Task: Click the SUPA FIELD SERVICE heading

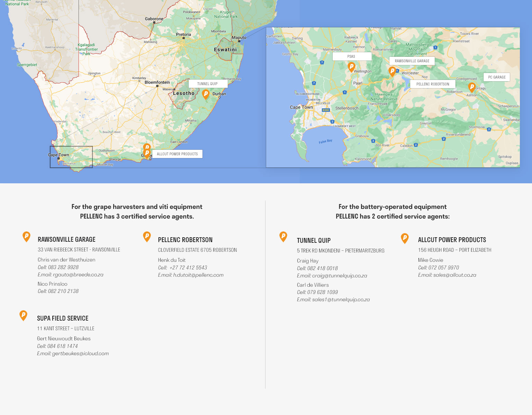Action: click(x=63, y=318)
